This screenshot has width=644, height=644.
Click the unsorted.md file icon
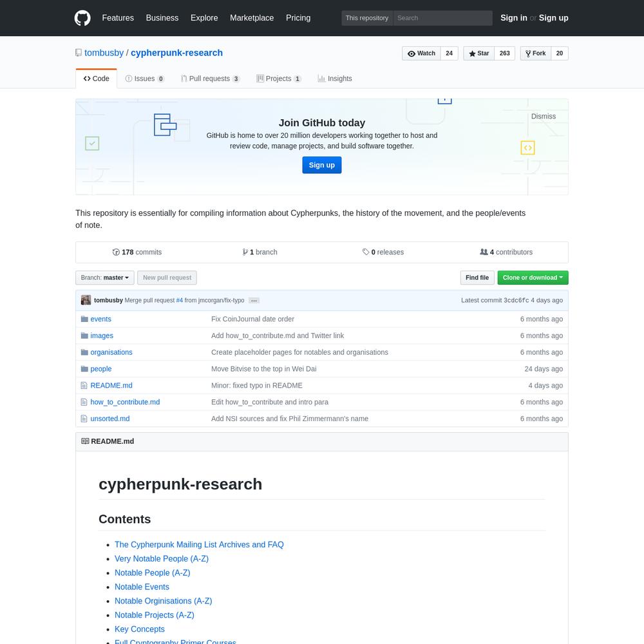pyautogui.click(x=84, y=419)
